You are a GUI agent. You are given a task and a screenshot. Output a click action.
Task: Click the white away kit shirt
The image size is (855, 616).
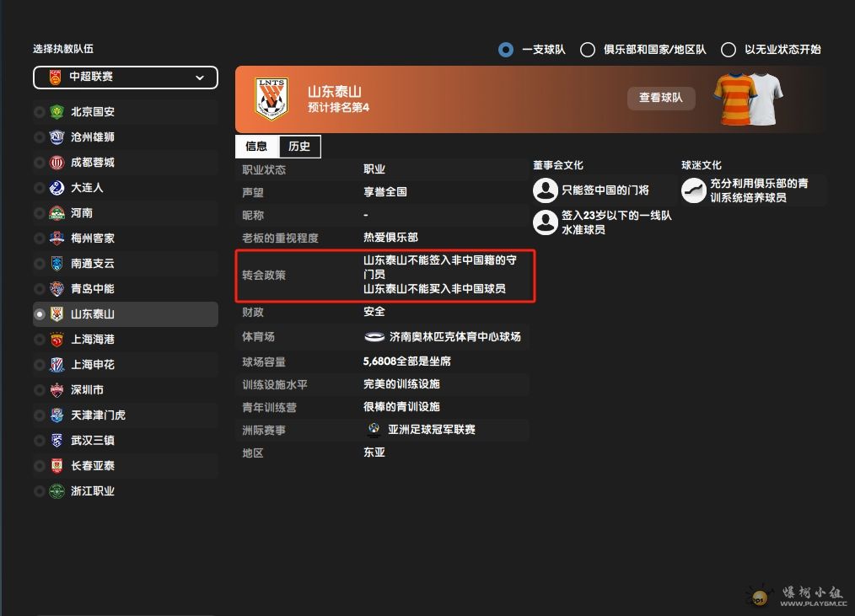click(x=769, y=98)
